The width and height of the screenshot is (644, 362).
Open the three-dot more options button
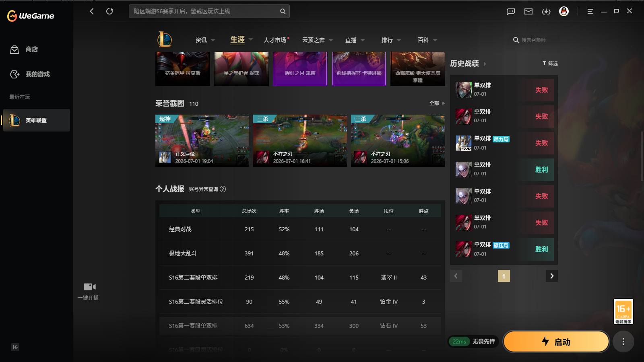point(623,342)
